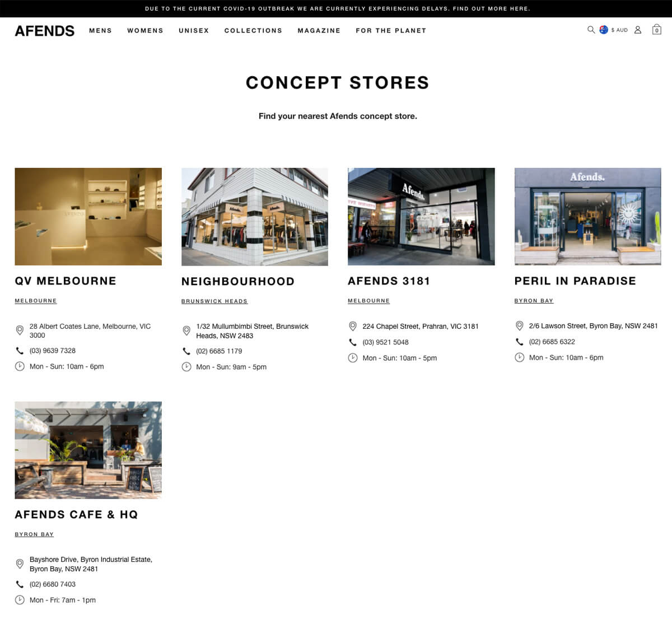Click phone icon next to (02) 6685 1179
Screen dimensions: 672x629
186,351
